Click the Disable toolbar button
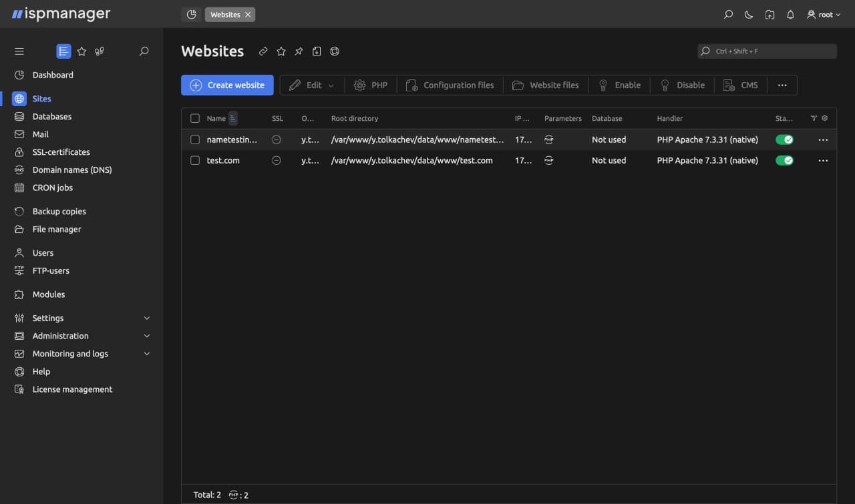This screenshot has height=504, width=855. (x=682, y=85)
